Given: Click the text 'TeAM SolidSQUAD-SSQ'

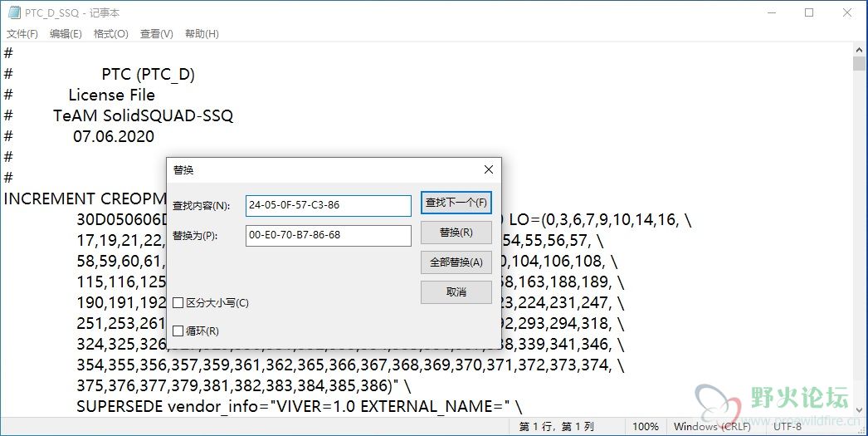Looking at the screenshot, I should pyautogui.click(x=144, y=115).
